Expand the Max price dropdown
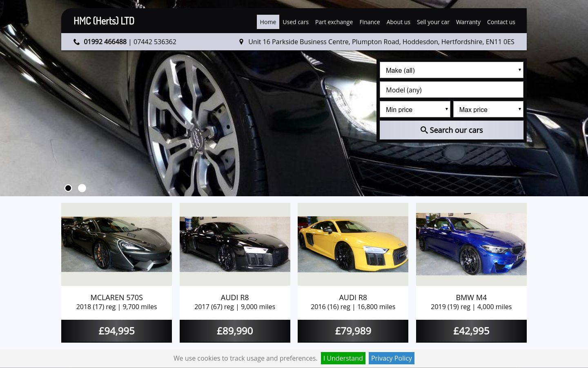 (488, 109)
